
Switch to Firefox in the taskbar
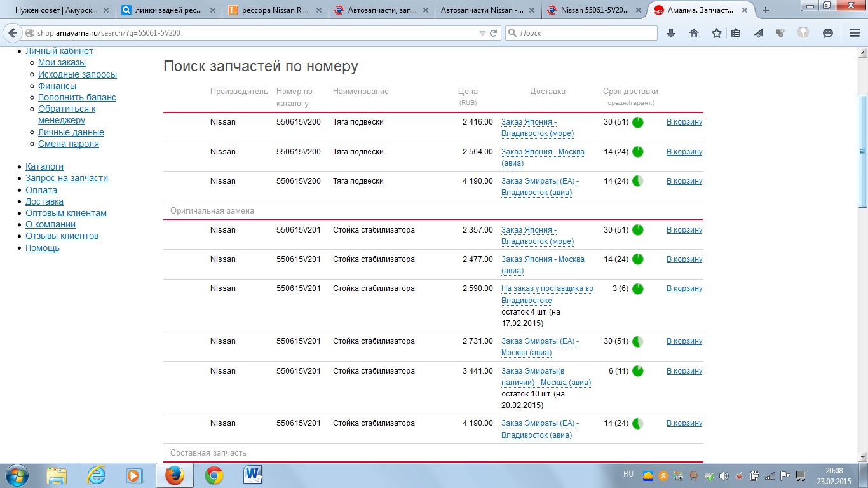click(x=175, y=475)
